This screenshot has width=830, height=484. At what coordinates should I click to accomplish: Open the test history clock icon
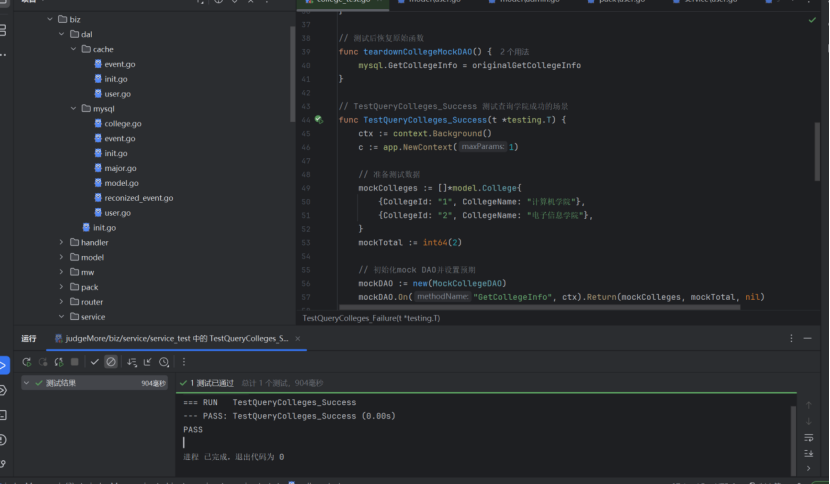click(x=164, y=362)
